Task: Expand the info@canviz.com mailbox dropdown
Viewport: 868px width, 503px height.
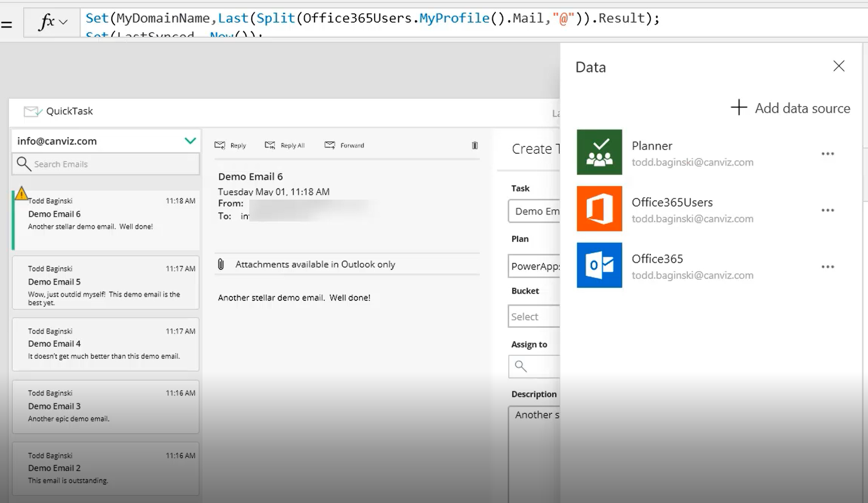Action: pos(190,141)
